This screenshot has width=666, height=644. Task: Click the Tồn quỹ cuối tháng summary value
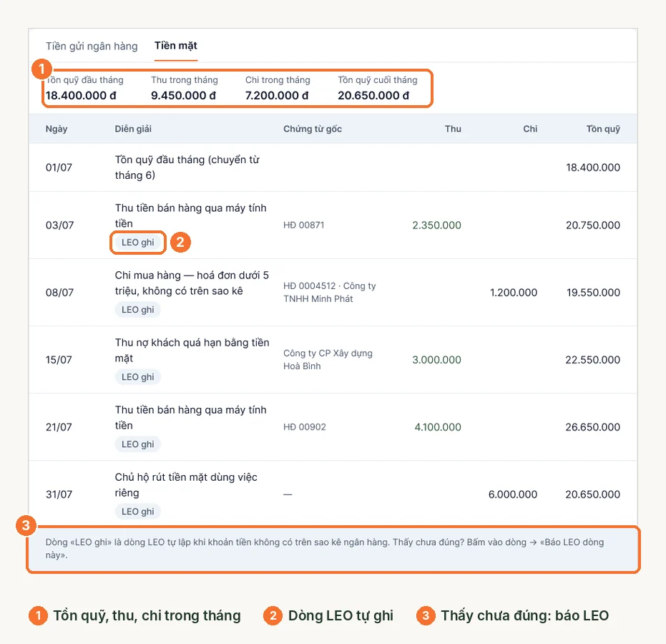[373, 96]
